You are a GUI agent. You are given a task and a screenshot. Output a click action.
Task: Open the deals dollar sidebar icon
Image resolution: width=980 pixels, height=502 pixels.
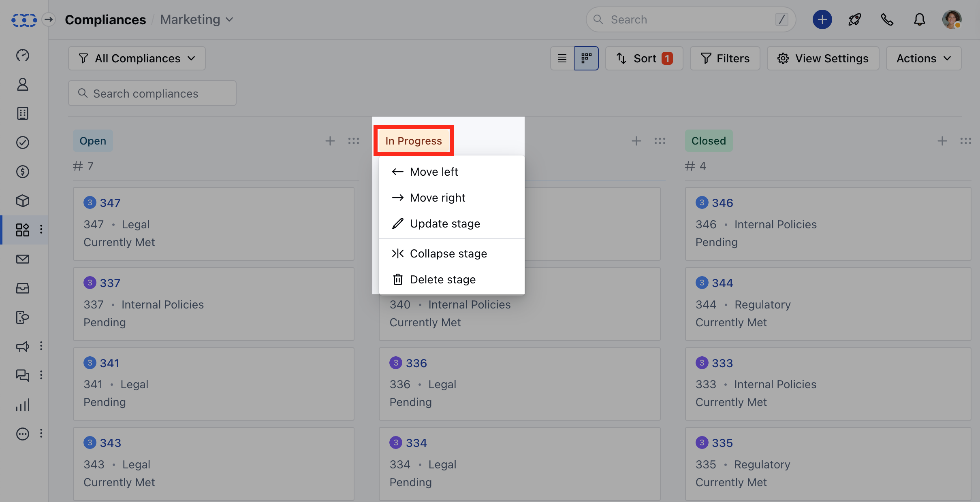(x=23, y=172)
